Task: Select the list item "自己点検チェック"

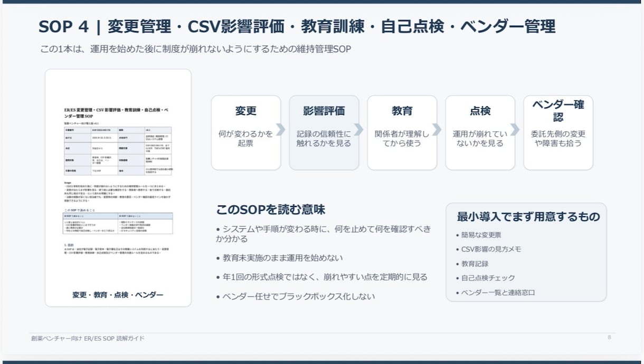Action: (x=485, y=278)
